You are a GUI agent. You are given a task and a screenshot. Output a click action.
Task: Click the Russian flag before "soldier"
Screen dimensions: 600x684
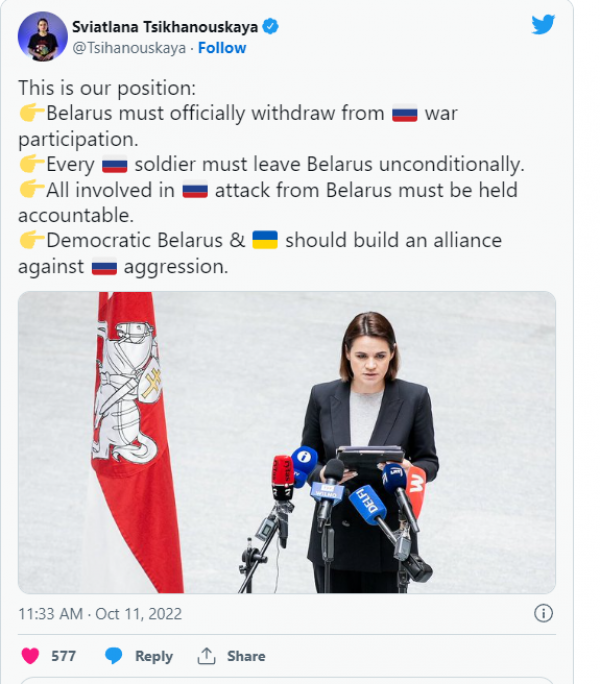(x=114, y=165)
